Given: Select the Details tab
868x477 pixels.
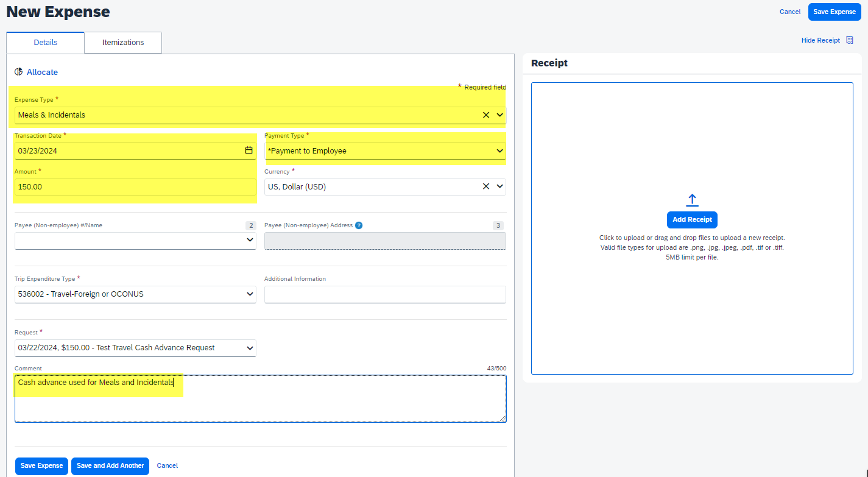Looking at the screenshot, I should click(46, 43).
